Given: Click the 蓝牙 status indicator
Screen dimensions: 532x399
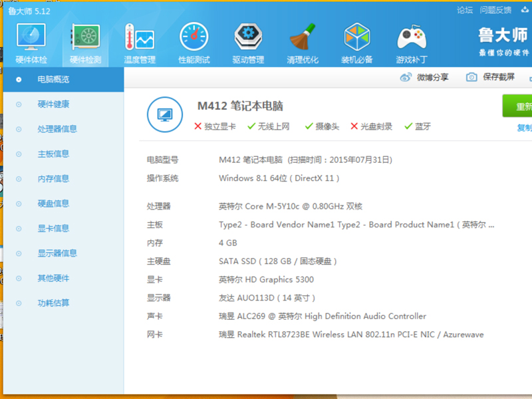Looking at the screenshot, I should click(x=418, y=126).
